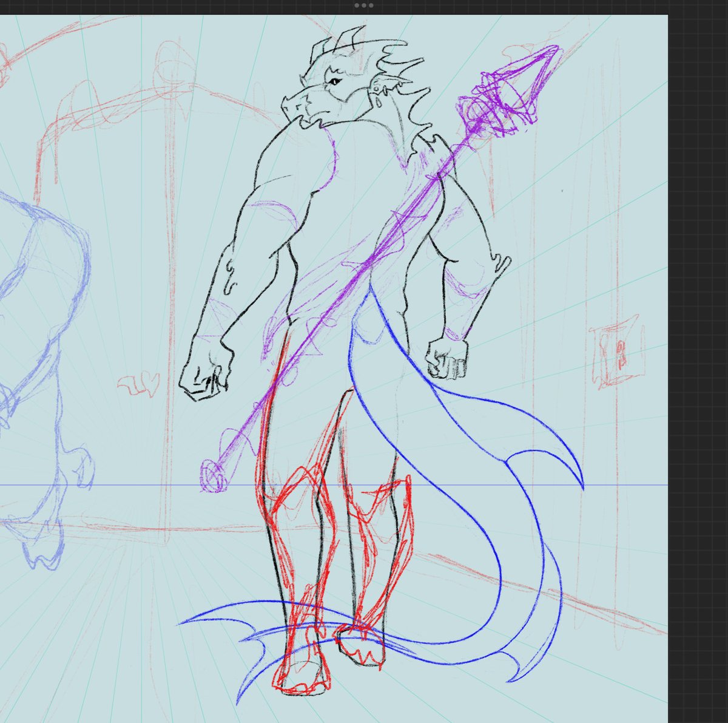
Task: Open the three-dot multitasking menu
Action: point(363,5)
